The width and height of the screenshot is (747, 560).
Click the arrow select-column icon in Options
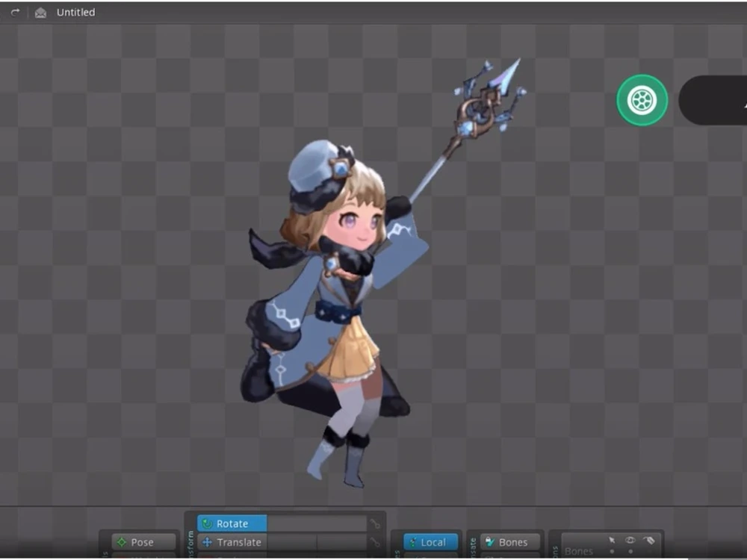pos(612,540)
